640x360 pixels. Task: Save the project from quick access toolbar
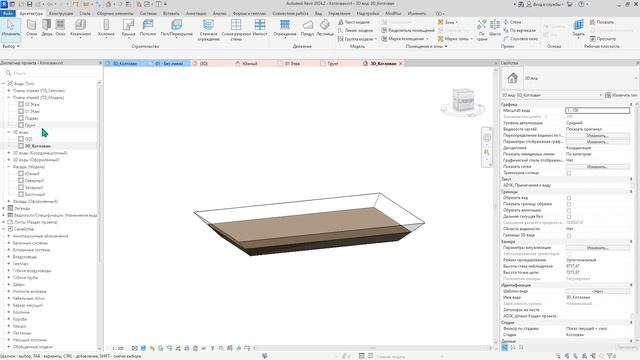coord(29,4)
